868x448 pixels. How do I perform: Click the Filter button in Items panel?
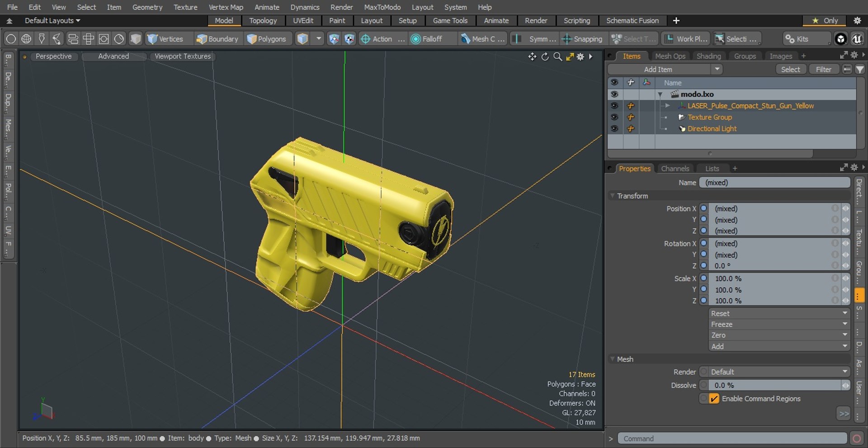coord(824,69)
